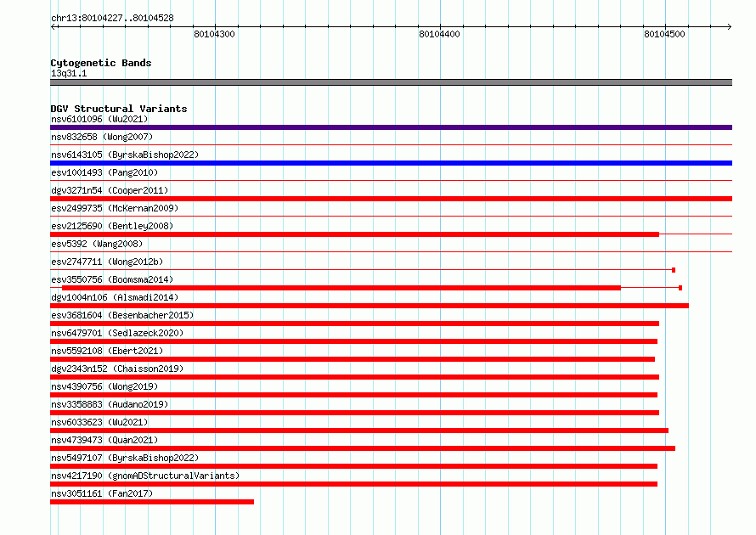Open esv2499735 (McKernan2009) variant label
Viewport: 756px width, 535px height.
click(x=115, y=208)
